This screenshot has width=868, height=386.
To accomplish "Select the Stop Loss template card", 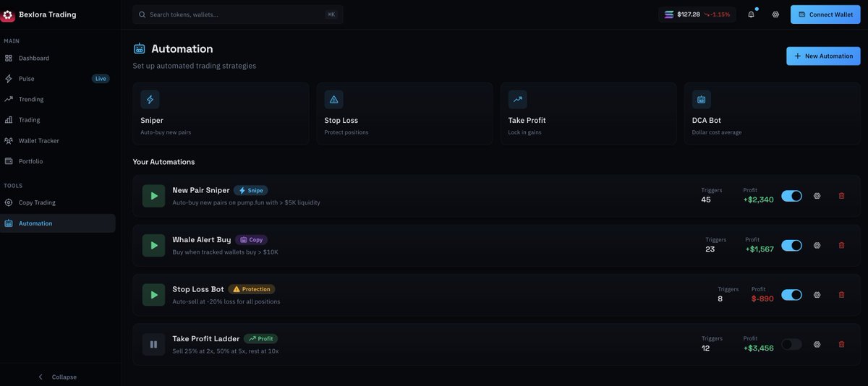I will (404, 113).
